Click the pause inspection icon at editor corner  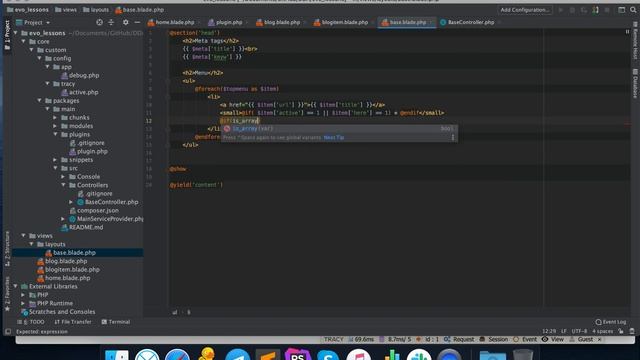[x=627, y=32]
